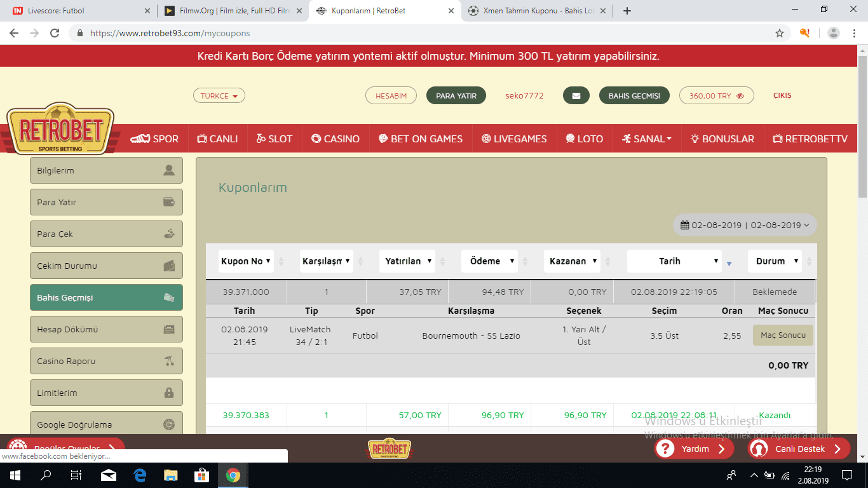Image resolution: width=868 pixels, height=488 pixels.
Task: Open the Chrome profile icon
Action: coord(834,33)
